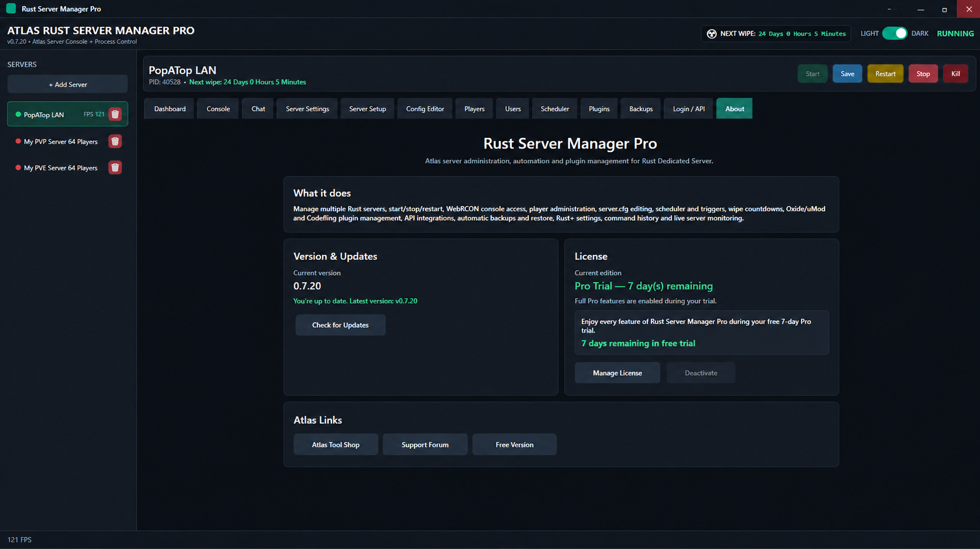Viewport: 980px width, 549px height.
Task: Click the app logo in title bar
Action: [11, 9]
